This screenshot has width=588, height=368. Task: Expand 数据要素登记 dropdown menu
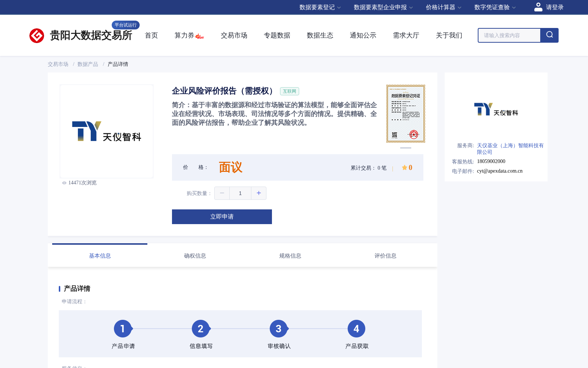[320, 7]
